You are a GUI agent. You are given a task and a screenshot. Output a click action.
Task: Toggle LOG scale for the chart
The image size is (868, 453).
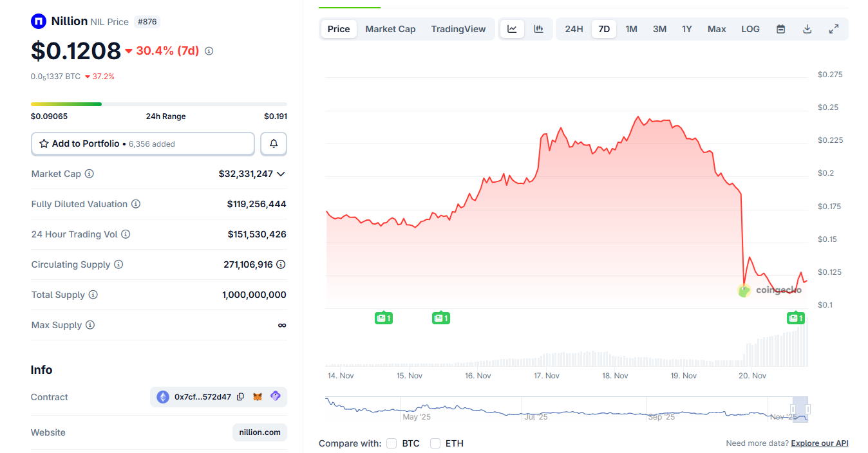[x=750, y=28]
